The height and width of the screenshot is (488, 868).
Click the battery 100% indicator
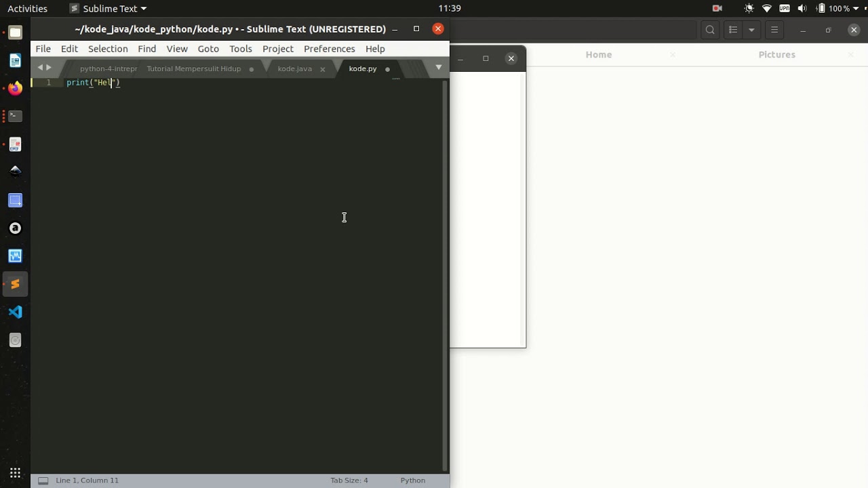tap(834, 8)
